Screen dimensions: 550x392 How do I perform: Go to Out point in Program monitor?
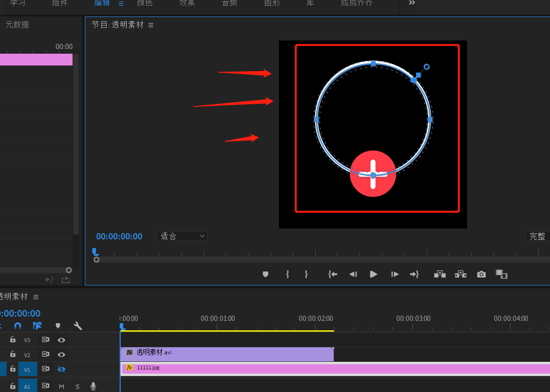414,274
